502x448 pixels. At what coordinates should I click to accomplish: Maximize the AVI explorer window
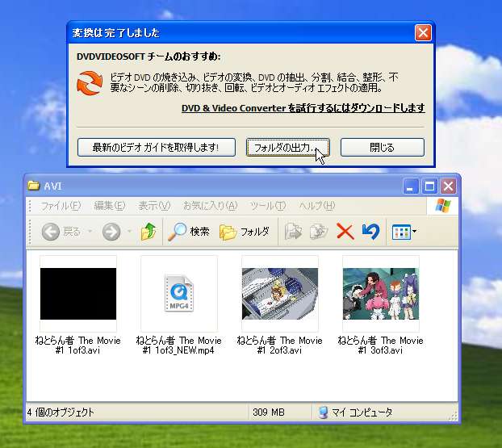pos(429,186)
